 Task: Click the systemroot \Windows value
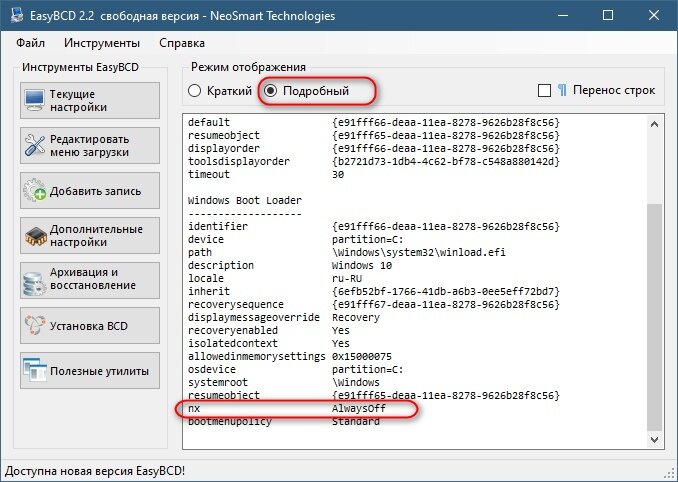[x=355, y=383]
